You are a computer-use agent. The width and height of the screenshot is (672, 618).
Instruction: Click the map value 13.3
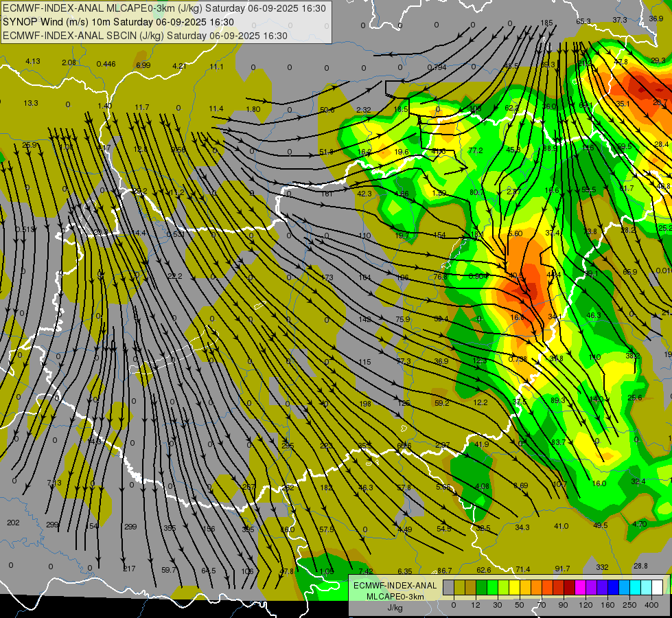point(31,104)
